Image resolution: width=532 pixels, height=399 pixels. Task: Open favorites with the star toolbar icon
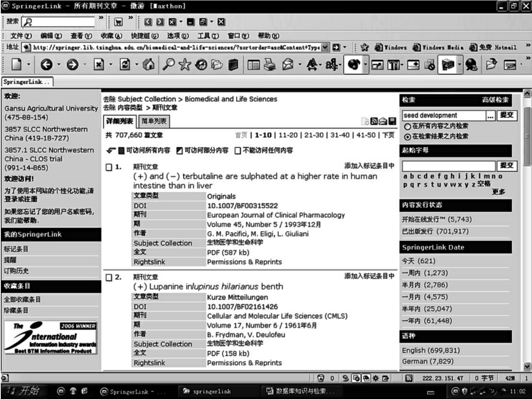click(184, 65)
